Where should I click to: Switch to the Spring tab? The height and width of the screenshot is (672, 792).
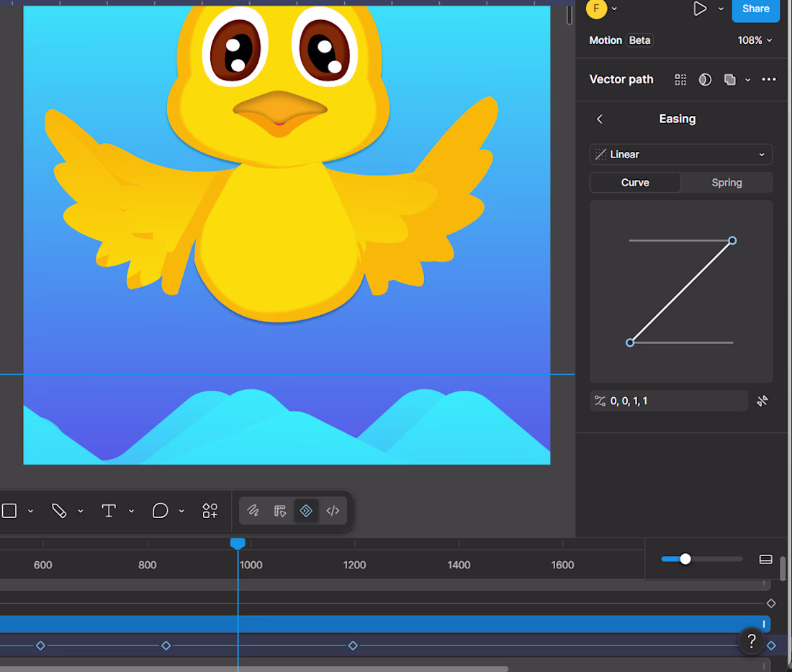[x=726, y=183]
